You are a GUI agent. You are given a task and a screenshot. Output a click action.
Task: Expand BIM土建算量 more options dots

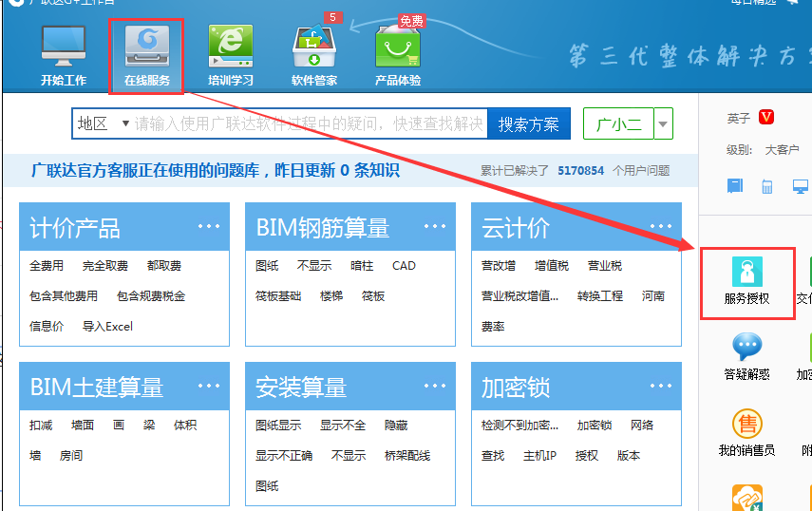(209, 386)
